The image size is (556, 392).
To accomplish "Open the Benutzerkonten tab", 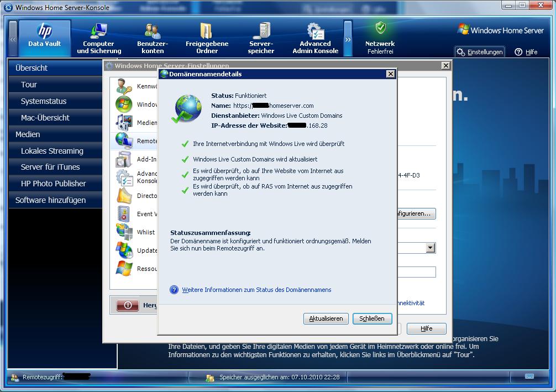I will (x=153, y=38).
